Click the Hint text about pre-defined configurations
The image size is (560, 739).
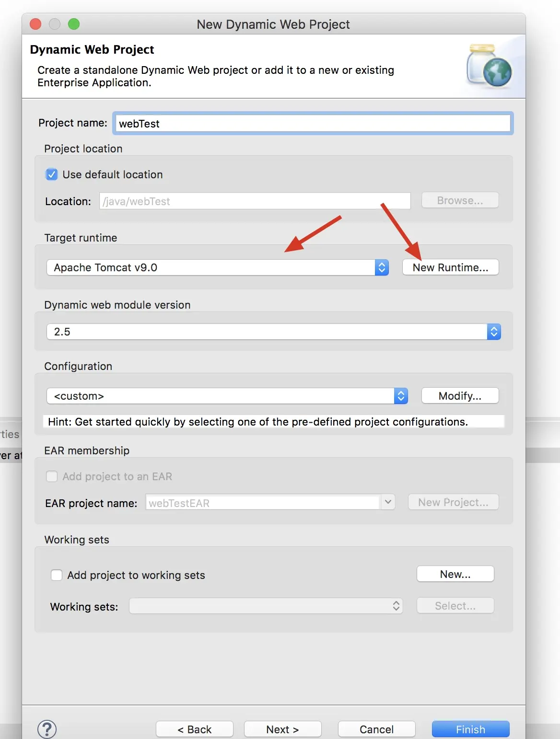coord(258,422)
